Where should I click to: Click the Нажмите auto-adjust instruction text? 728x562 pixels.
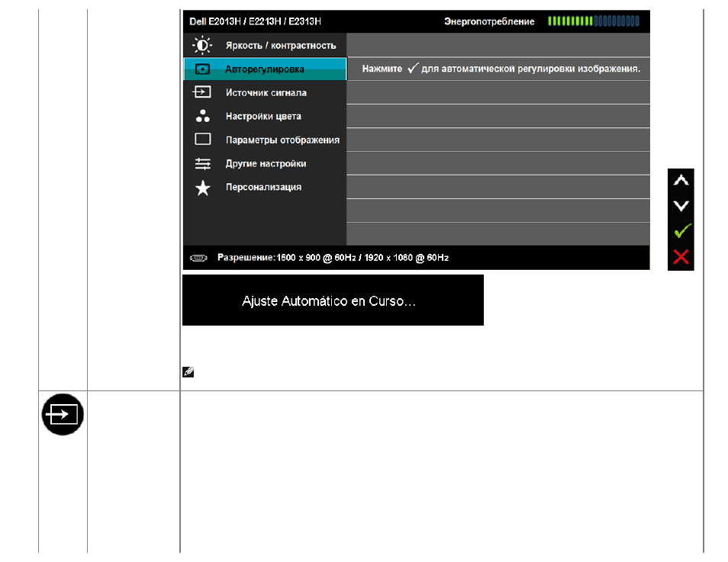coord(501,69)
